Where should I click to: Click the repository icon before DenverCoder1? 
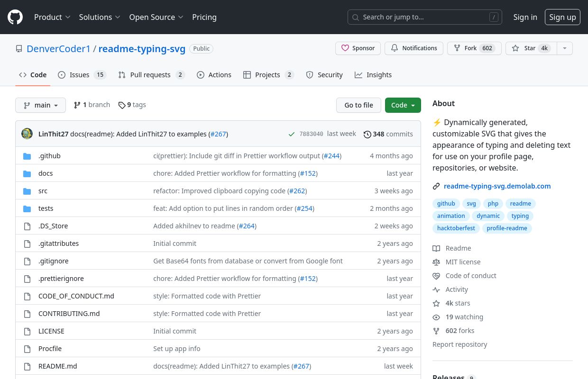[19, 49]
